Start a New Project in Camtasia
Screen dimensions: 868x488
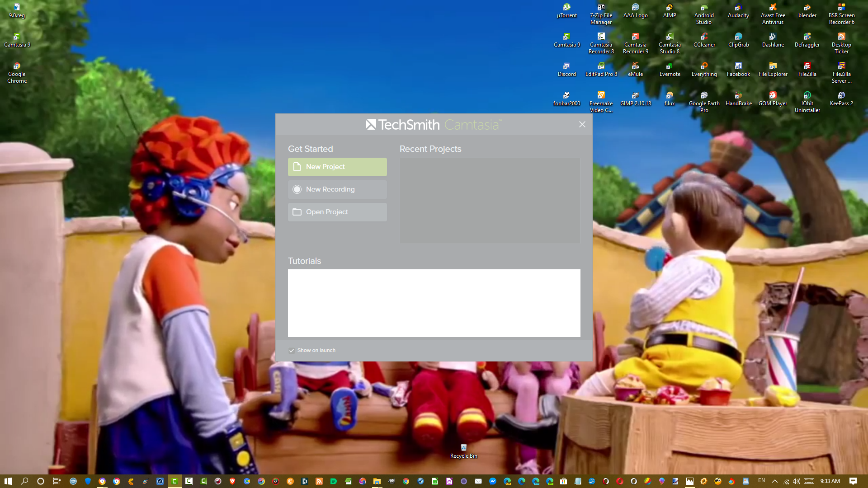pos(337,167)
